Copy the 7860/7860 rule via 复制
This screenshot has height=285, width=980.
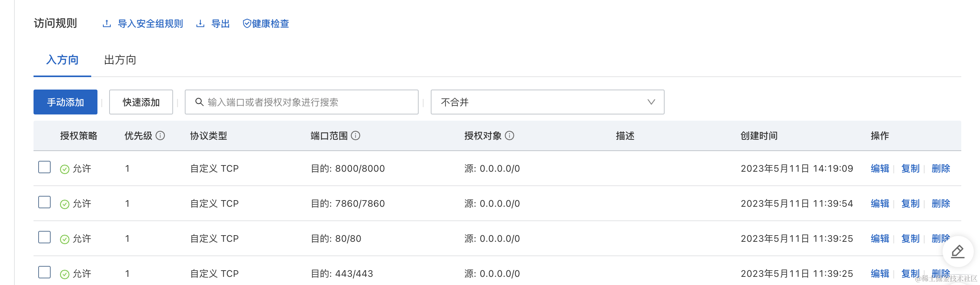[x=910, y=204]
